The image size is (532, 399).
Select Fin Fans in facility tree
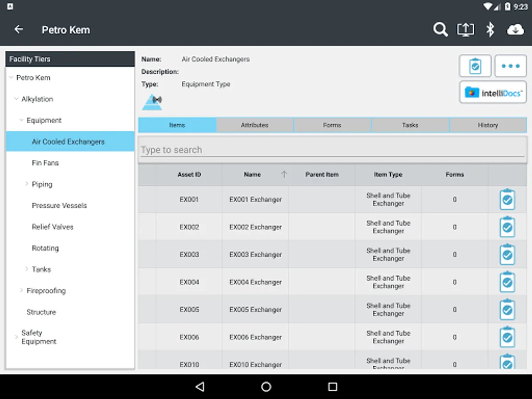click(x=45, y=163)
